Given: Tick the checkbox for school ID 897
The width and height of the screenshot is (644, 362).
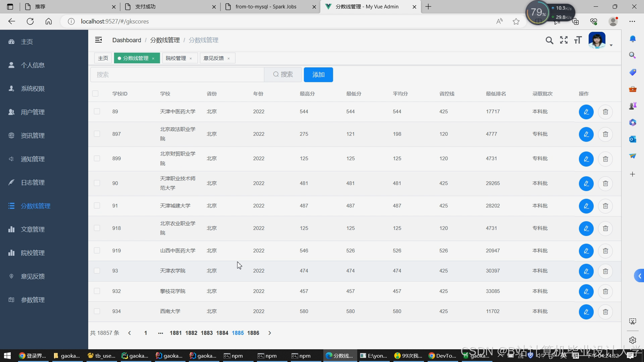Looking at the screenshot, I should [x=97, y=134].
